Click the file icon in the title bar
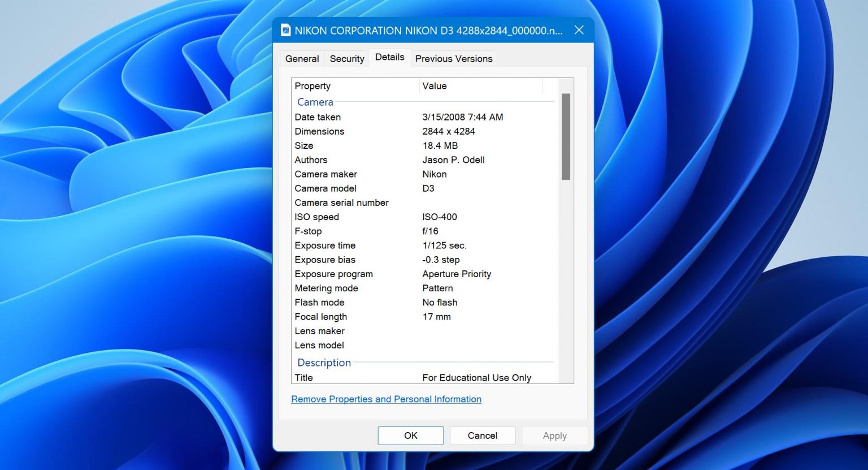Image resolution: width=868 pixels, height=470 pixels. (285, 30)
